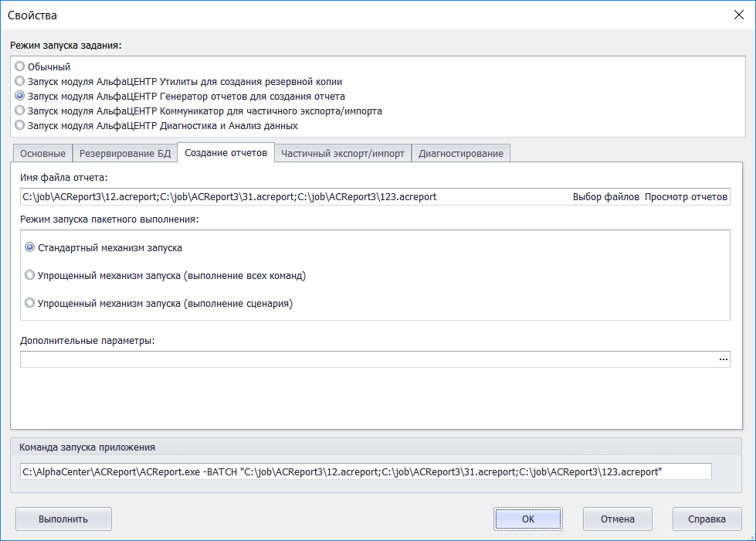Click the Команда запуска приложения command field
This screenshot has width=756, height=541.
coord(365,472)
